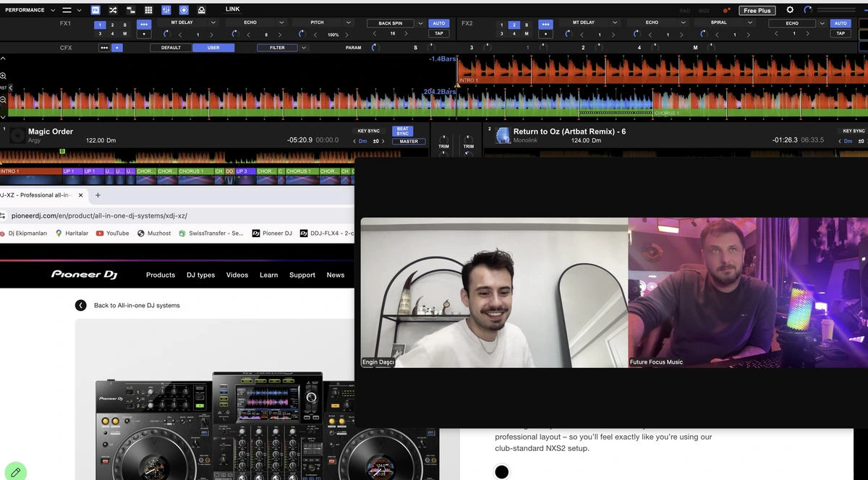Zoom out the waveform with magnifier minus

[x=4, y=100]
